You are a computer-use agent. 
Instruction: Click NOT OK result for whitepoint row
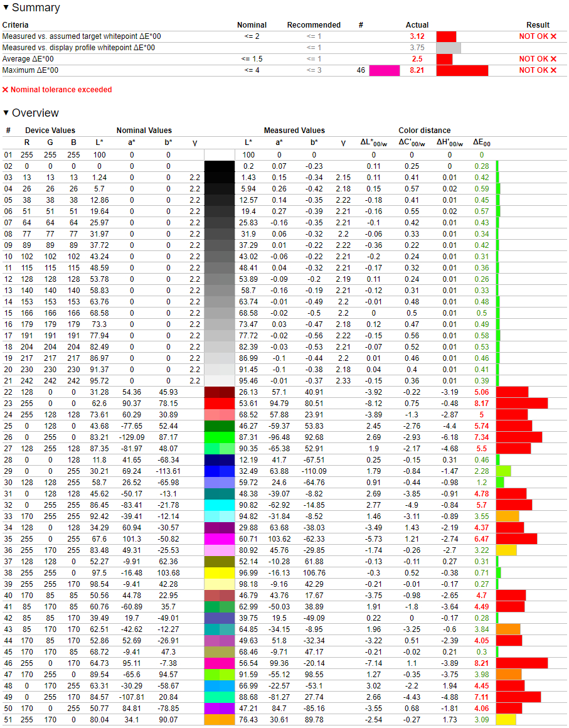[538, 36]
